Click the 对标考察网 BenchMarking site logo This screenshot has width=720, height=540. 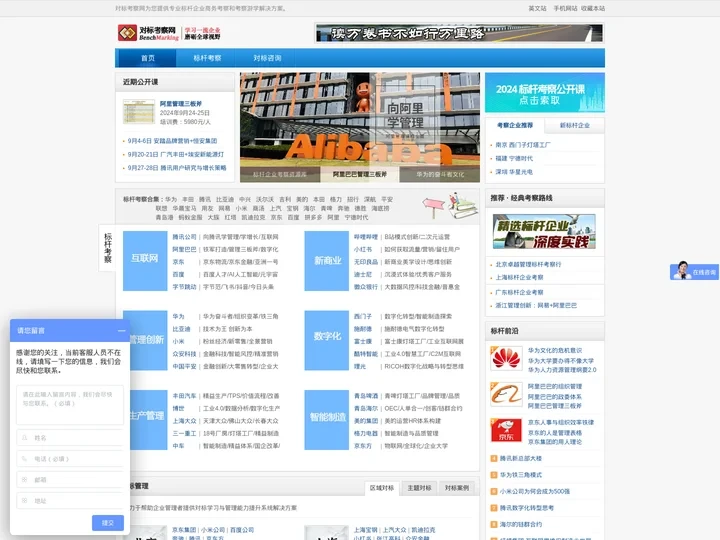(169, 33)
